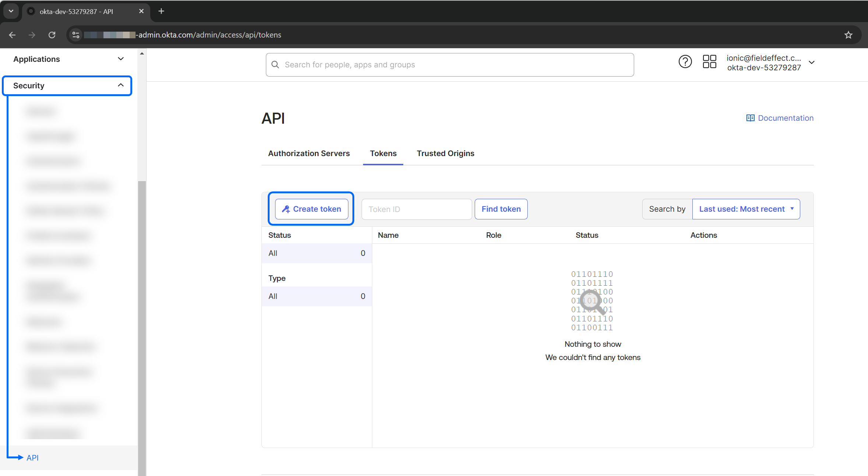The image size is (868, 476).
Task: Open site information icon in address bar
Action: [76, 35]
